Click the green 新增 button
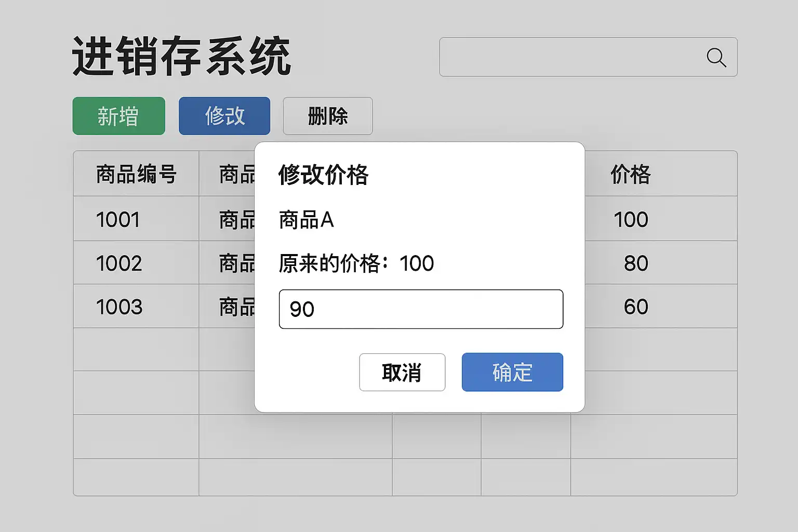This screenshot has width=798, height=532. pos(119,116)
